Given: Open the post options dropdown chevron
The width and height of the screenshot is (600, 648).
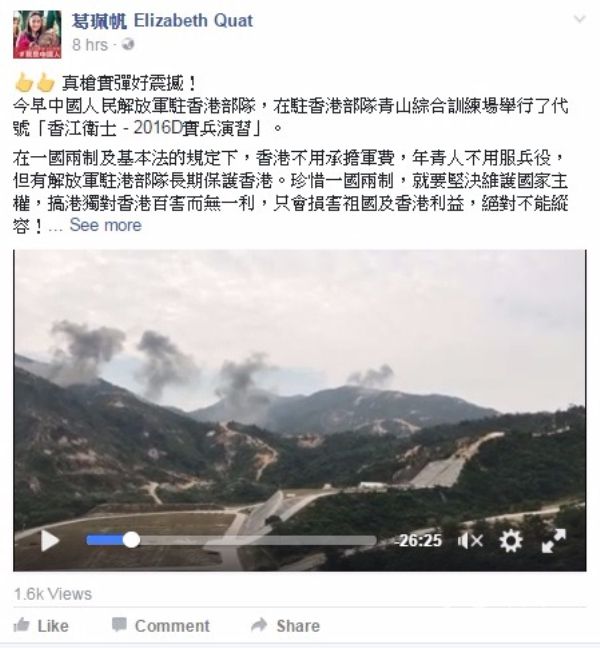Looking at the screenshot, I should 580,19.
